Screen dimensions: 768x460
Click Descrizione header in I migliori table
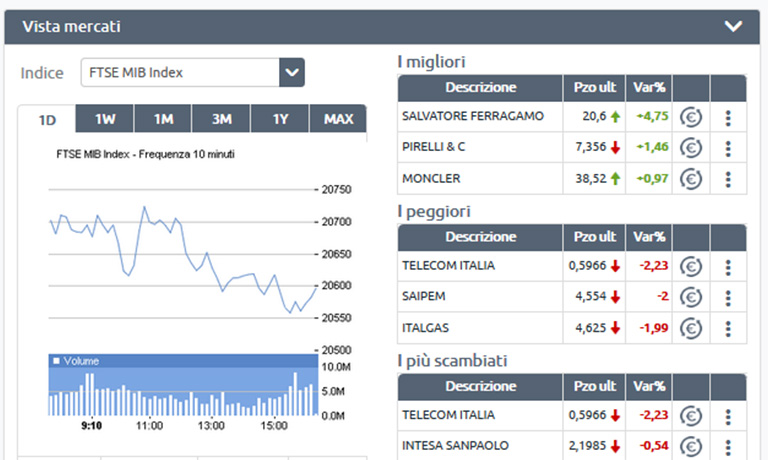point(480,88)
